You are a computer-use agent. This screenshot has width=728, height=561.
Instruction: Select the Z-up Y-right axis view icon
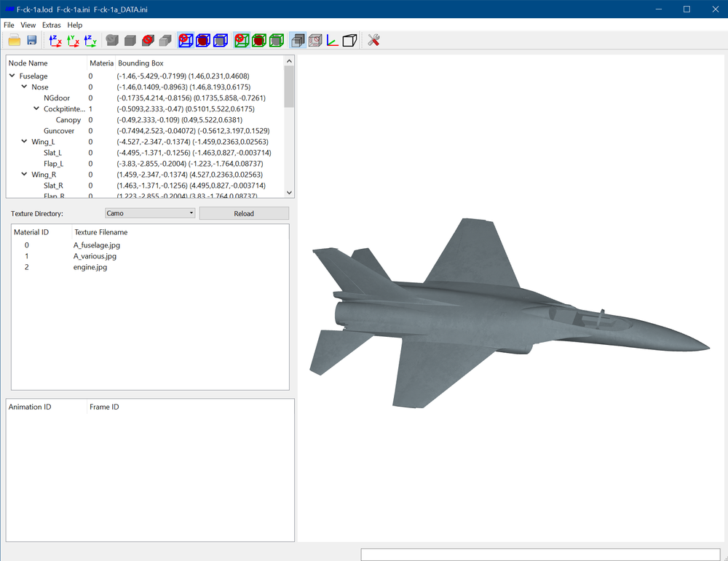(90, 40)
